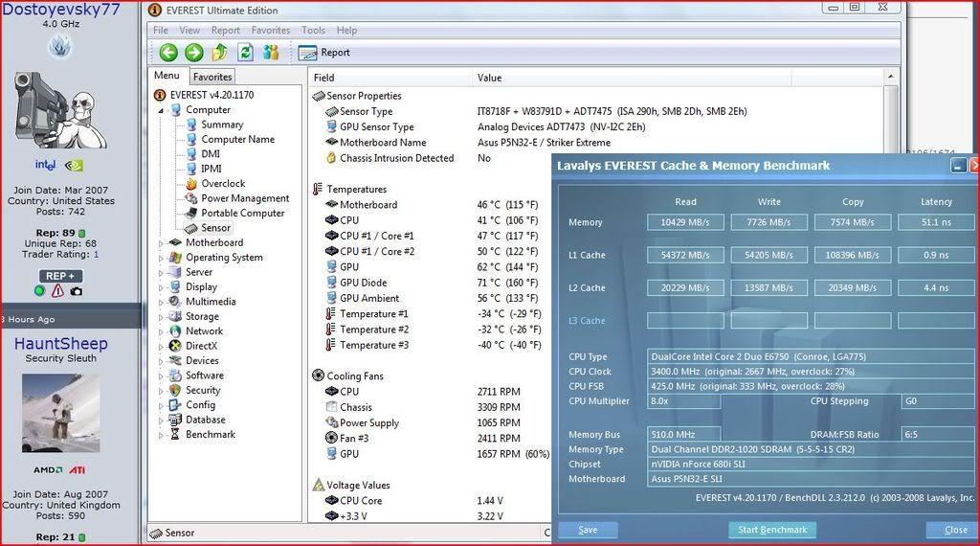Viewport: 980px width, 546px height.
Task: Click the Devices tree icon
Action: [176, 361]
